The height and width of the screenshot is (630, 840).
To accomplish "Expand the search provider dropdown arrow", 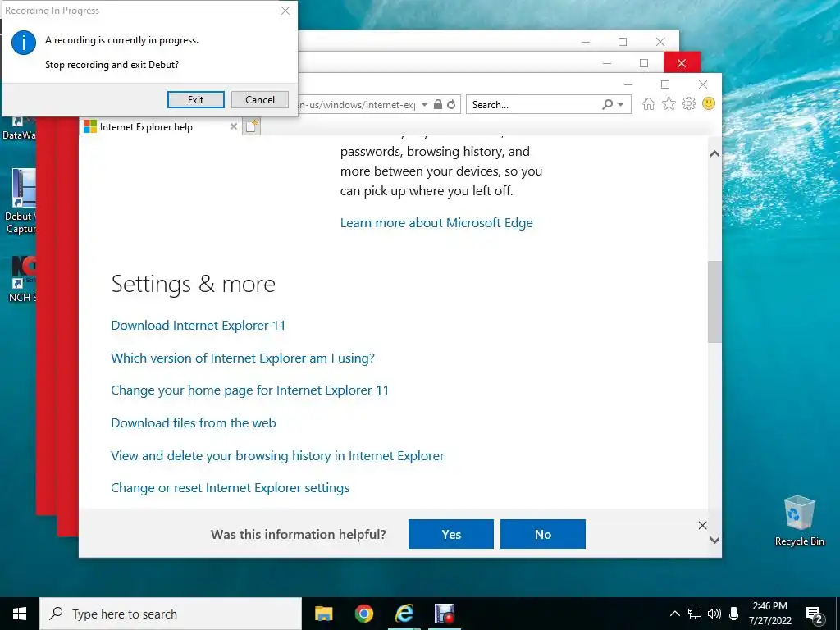I will tap(621, 104).
